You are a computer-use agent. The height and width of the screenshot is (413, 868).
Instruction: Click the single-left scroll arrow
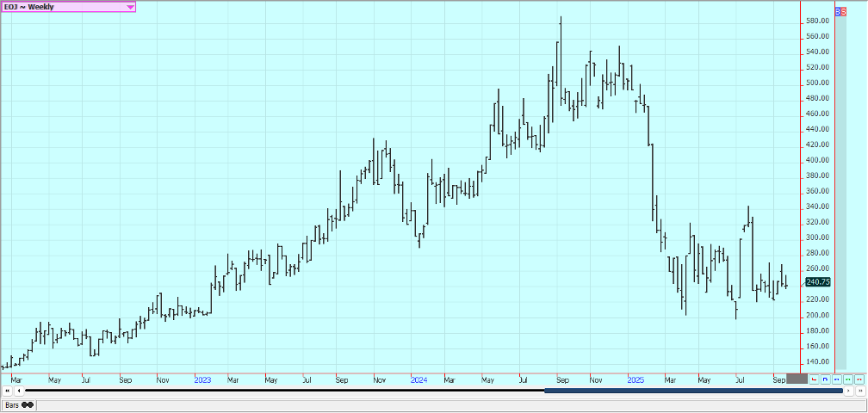click(19, 391)
